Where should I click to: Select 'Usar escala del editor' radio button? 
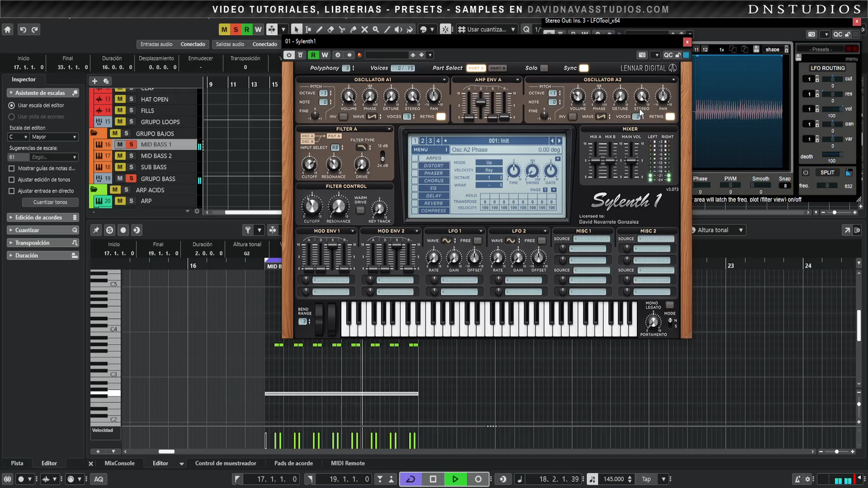point(11,105)
